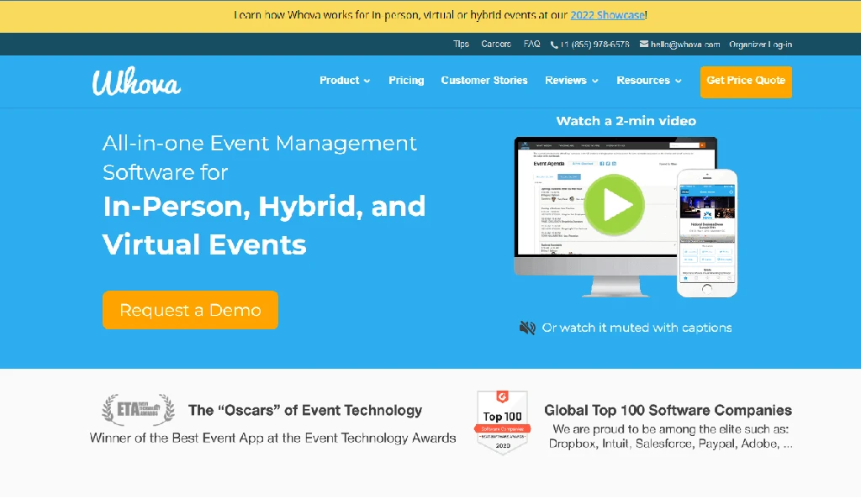Click 'Or watch it muted with captions'
This screenshot has height=504, width=861.
(x=637, y=328)
